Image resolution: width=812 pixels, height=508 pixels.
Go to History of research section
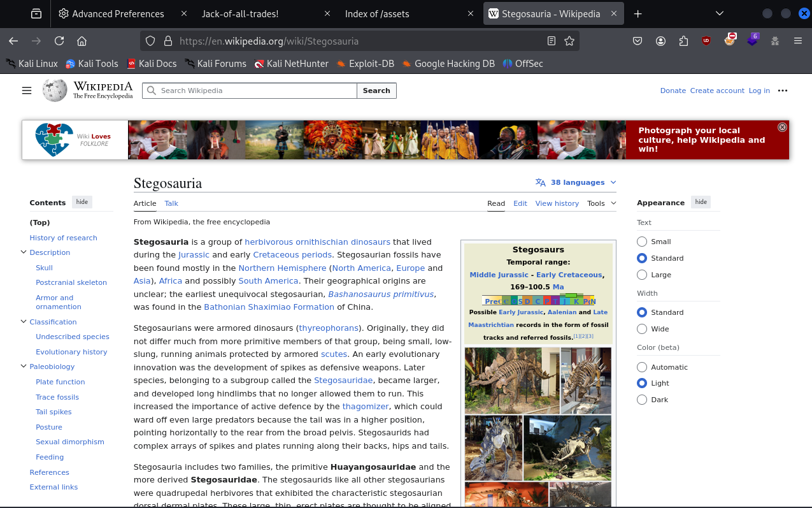[x=64, y=238]
